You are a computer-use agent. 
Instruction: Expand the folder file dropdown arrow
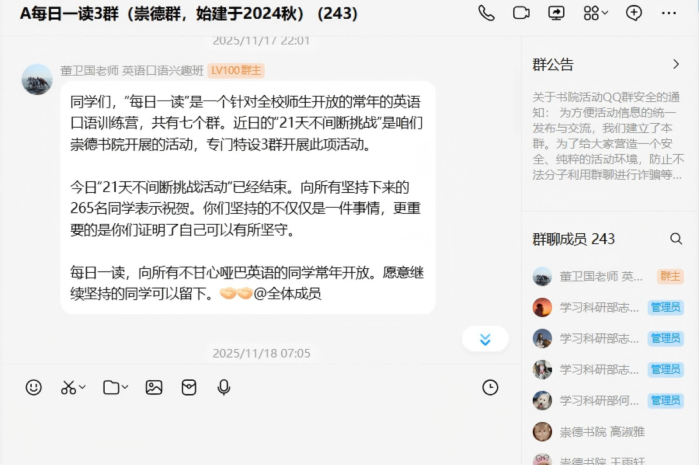(125, 387)
